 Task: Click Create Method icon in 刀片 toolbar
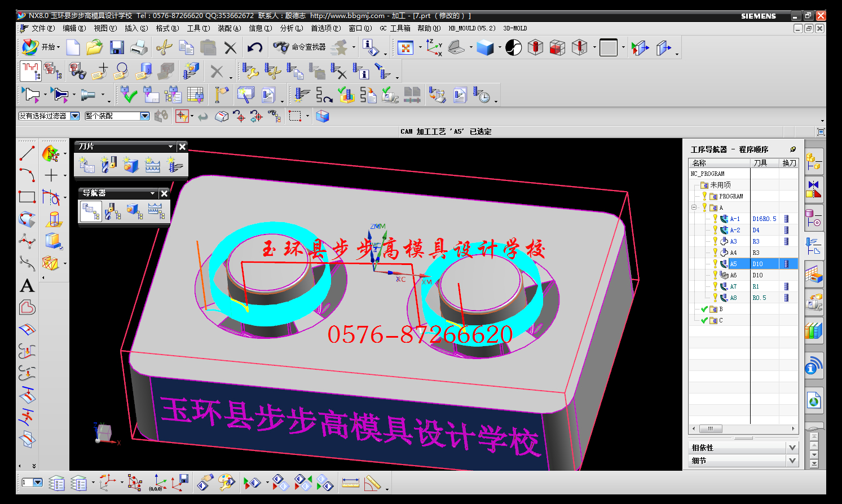click(x=153, y=165)
